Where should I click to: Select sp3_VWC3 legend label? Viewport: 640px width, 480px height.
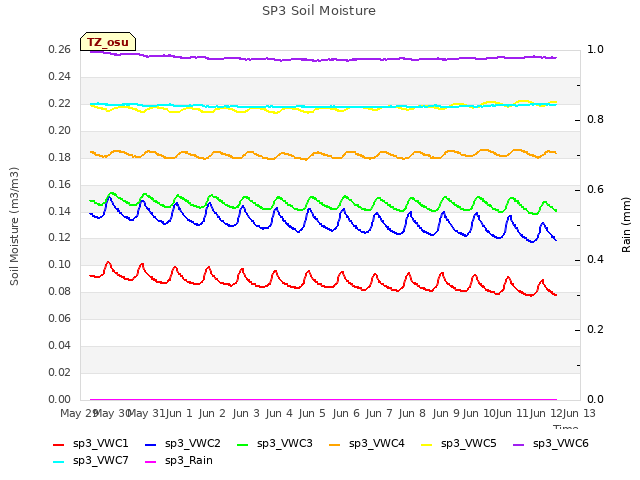pyautogui.click(x=284, y=444)
